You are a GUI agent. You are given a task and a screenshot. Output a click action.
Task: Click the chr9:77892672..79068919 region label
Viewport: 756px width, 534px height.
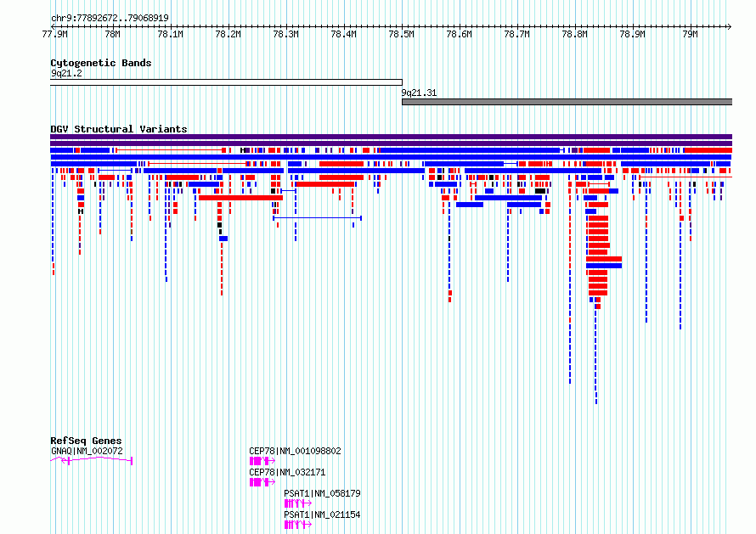tap(110, 19)
